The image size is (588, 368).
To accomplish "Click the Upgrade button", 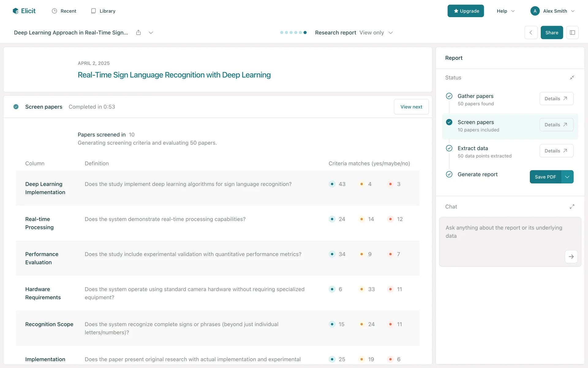I will (466, 11).
